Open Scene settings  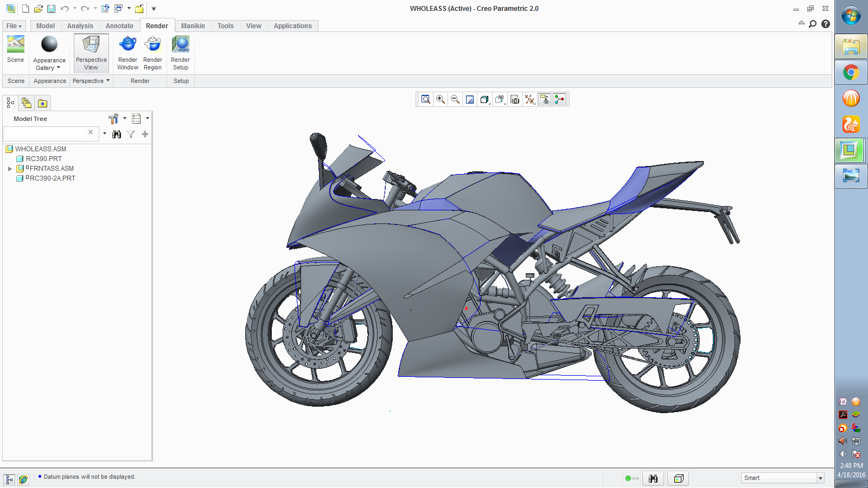click(x=16, y=49)
